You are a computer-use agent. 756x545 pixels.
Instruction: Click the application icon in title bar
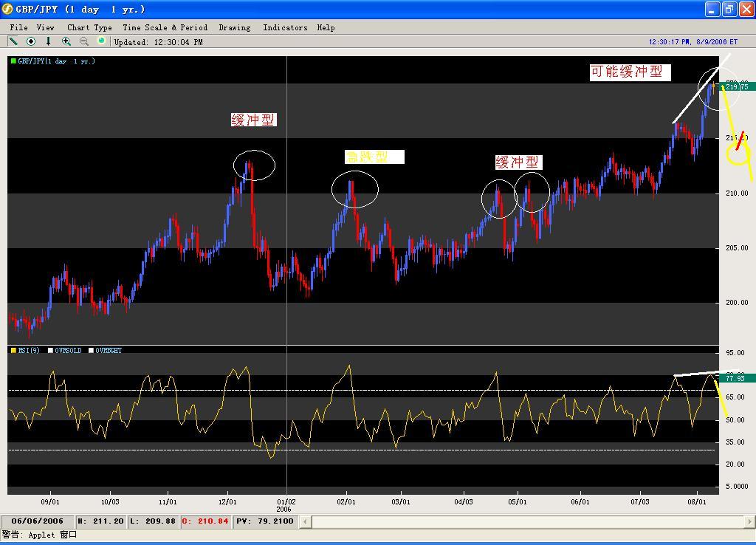7,9
